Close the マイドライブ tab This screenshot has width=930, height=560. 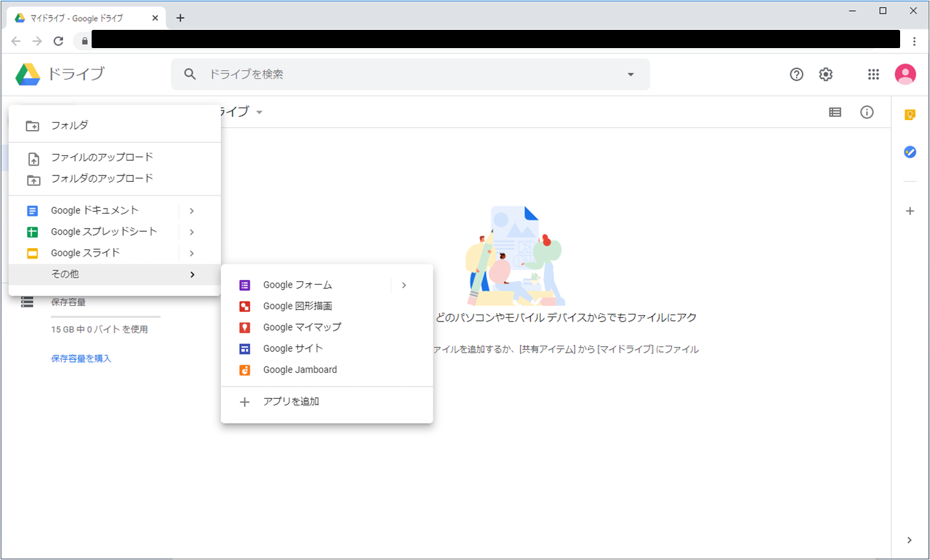click(155, 18)
